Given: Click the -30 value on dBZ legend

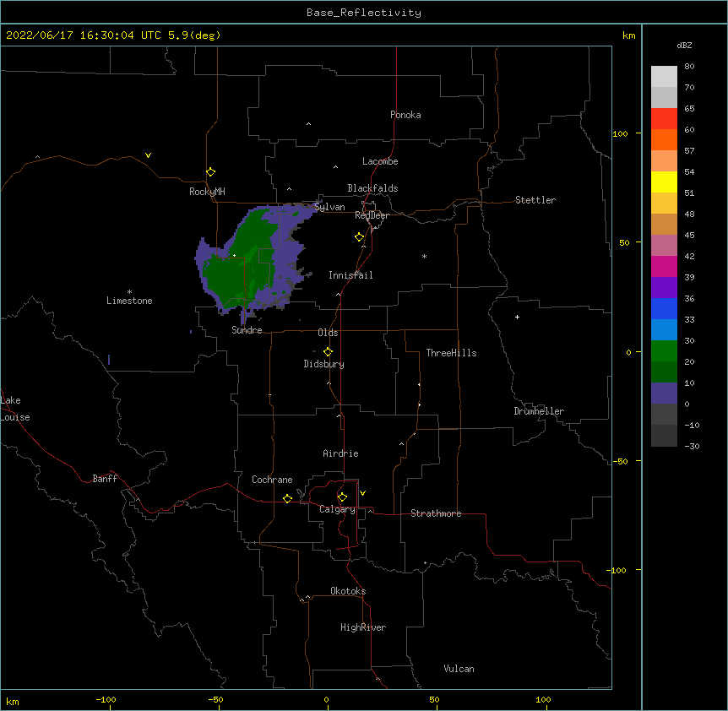Looking at the screenshot, I should (692, 447).
